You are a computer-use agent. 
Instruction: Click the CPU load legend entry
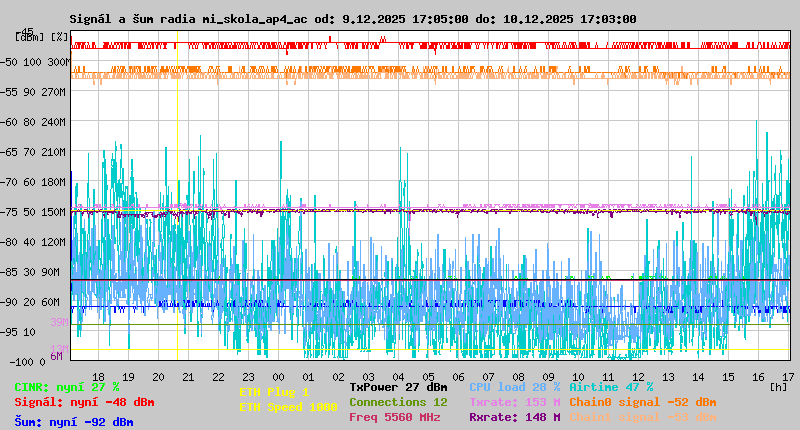point(514,386)
